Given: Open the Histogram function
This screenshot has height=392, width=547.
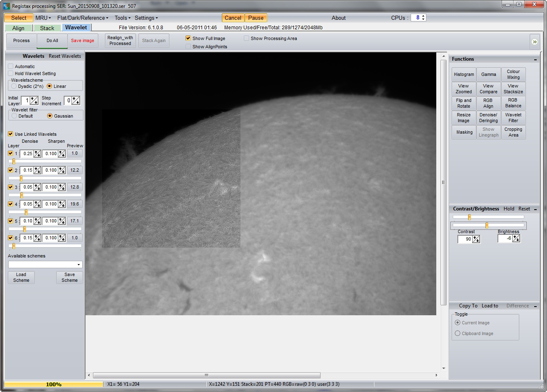Looking at the screenshot, I should (464, 74).
